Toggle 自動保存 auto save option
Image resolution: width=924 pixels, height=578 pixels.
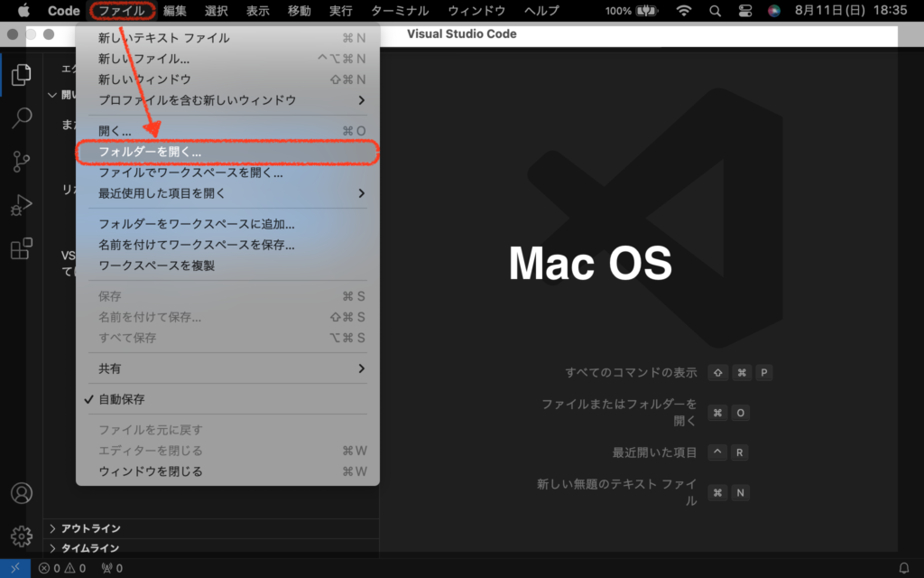[227, 399]
